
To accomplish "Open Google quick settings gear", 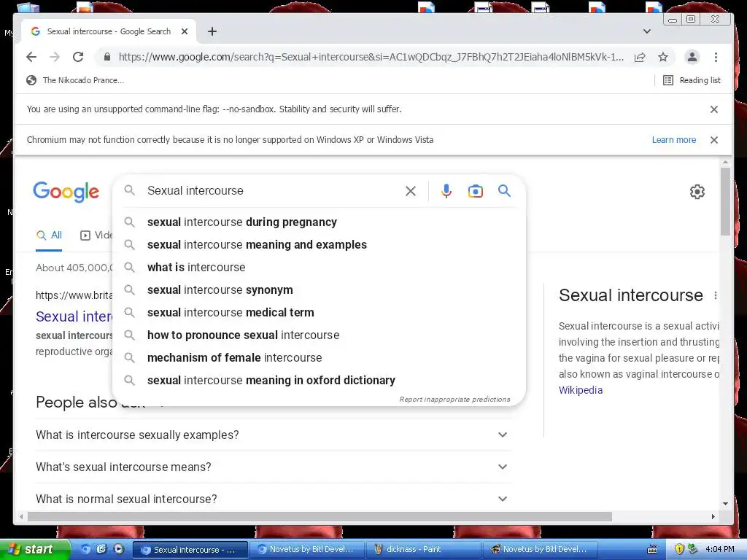I will (x=697, y=192).
